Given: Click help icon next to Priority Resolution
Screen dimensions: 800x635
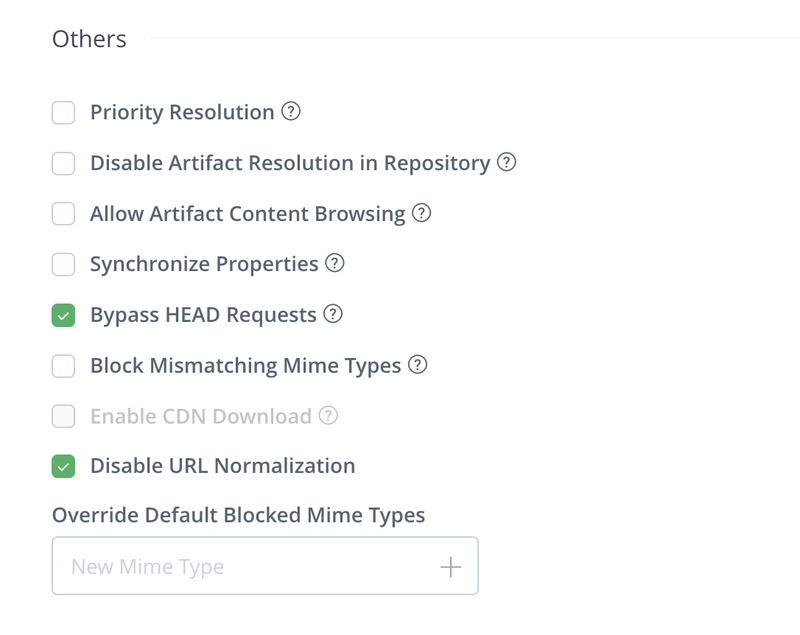Looking at the screenshot, I should (291, 112).
